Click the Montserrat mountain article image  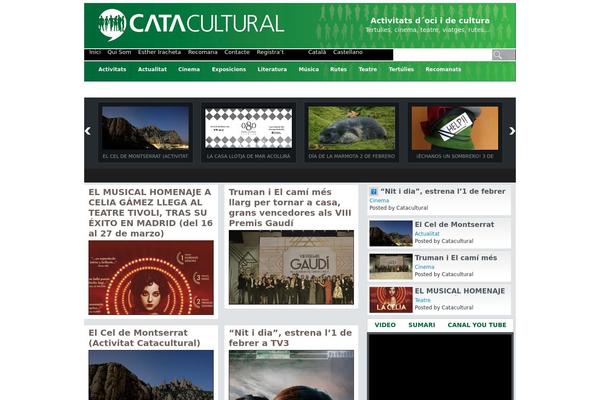coord(151,375)
